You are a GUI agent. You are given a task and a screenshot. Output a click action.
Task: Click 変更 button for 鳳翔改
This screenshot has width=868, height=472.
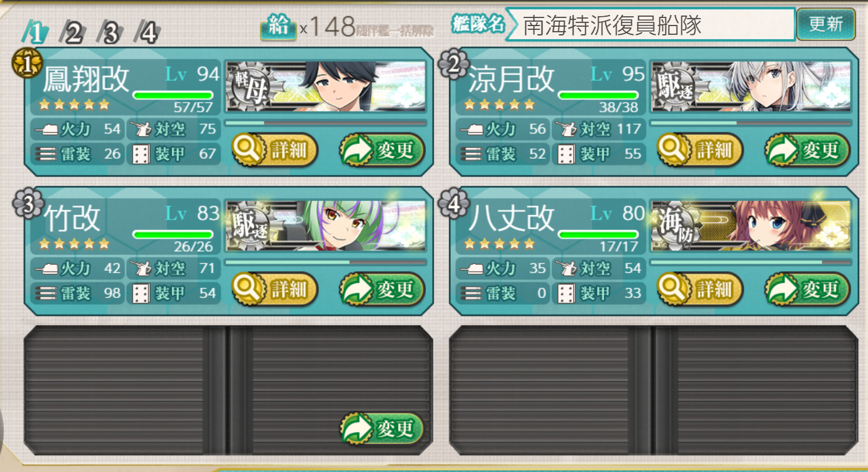382,150
